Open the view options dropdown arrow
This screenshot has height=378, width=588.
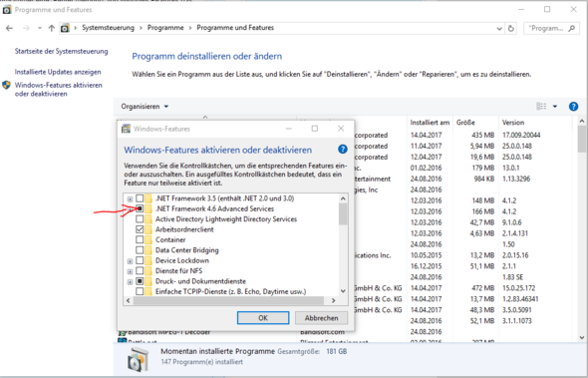pos(555,107)
